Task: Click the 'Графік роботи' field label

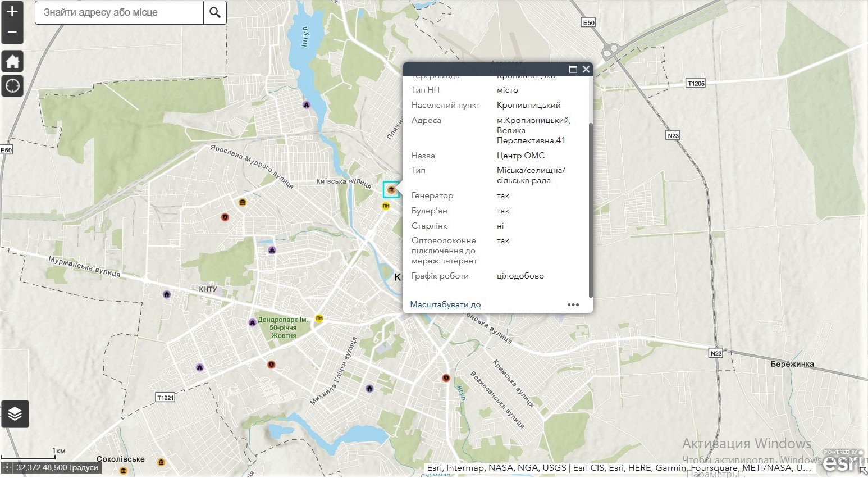Action: (440, 276)
